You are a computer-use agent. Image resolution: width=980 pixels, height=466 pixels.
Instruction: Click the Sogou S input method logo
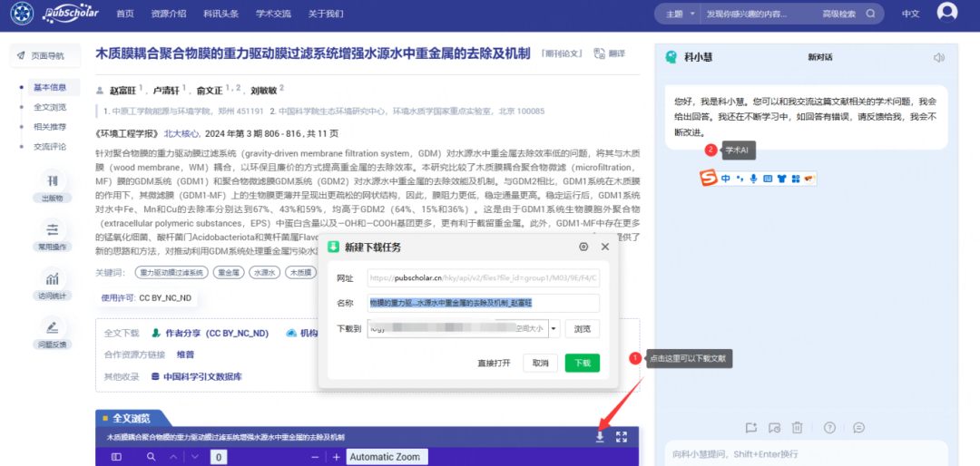[708, 179]
